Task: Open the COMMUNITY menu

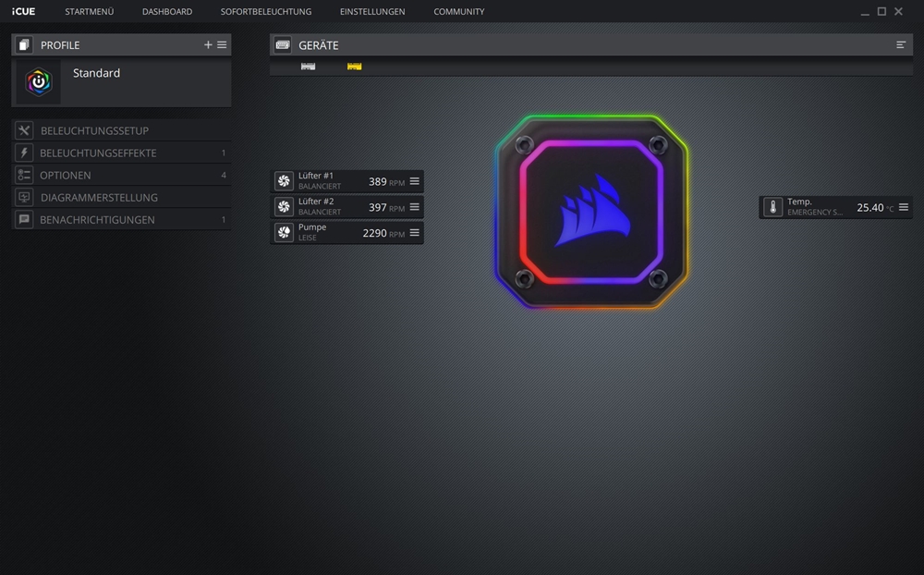Action: (x=458, y=11)
